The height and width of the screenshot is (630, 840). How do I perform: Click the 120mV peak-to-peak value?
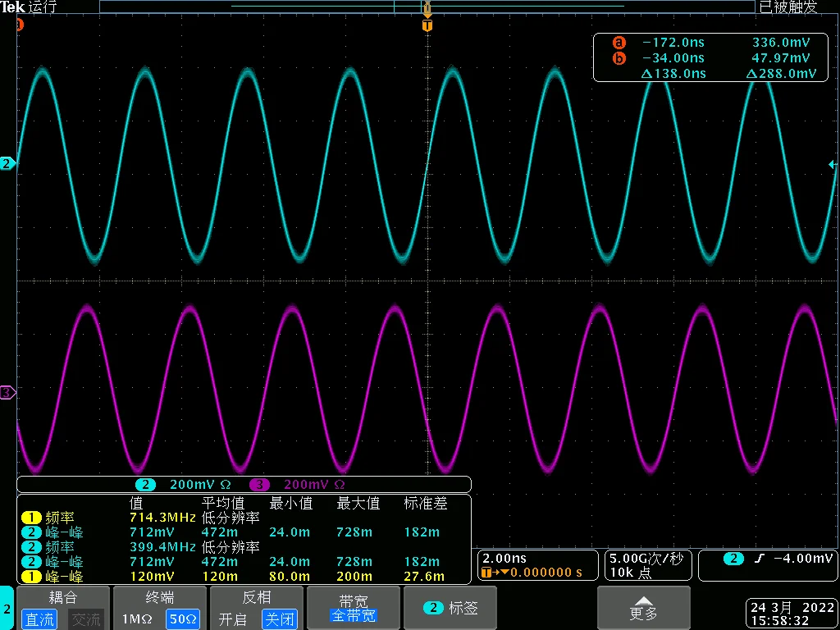[152, 577]
